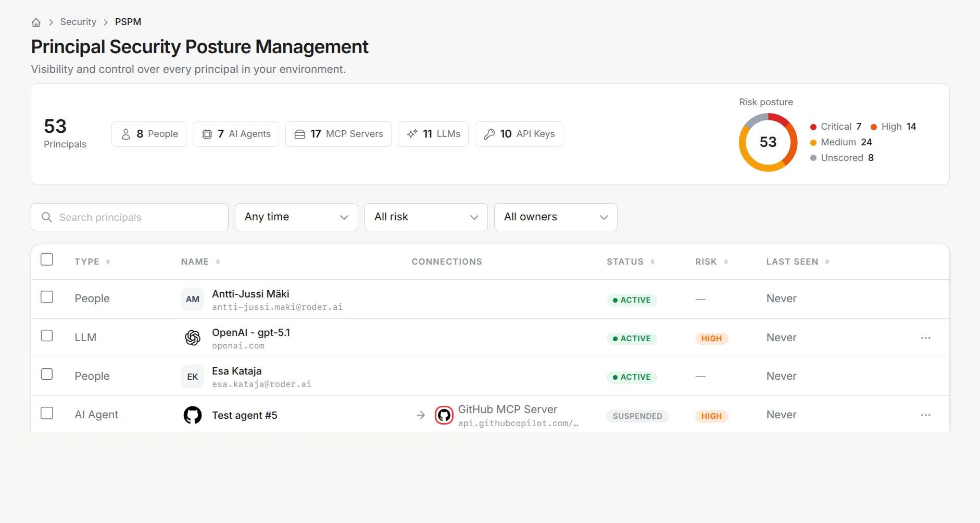Check the Antti-Jussi Mäki row checkbox

47,297
